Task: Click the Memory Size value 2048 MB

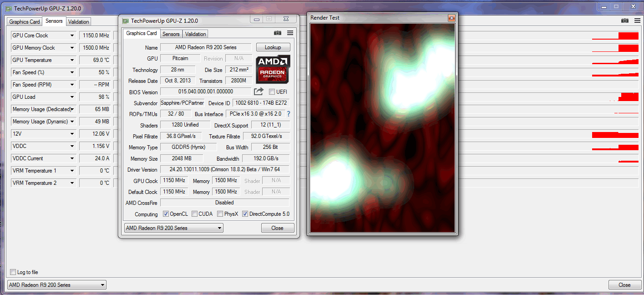Action: click(181, 158)
